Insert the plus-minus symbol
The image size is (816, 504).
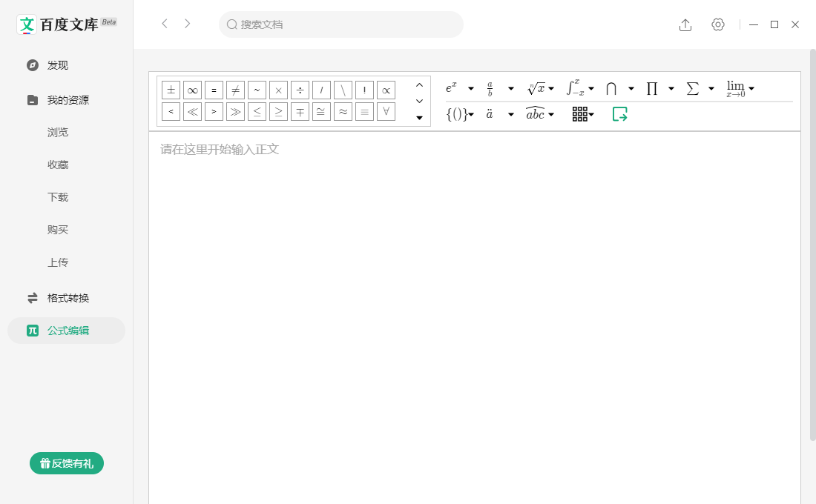(171, 90)
